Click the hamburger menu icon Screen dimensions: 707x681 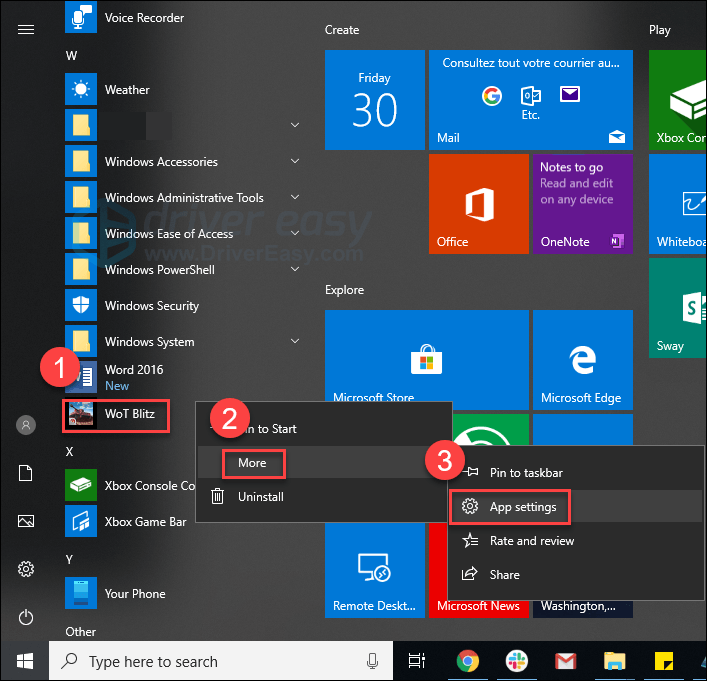point(26,30)
